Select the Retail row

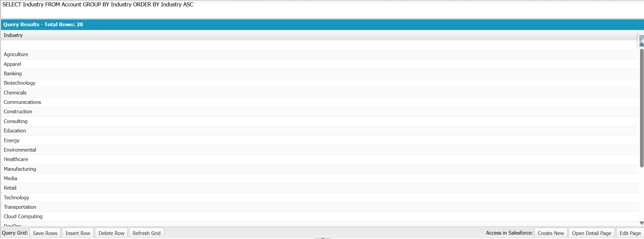click(319, 188)
